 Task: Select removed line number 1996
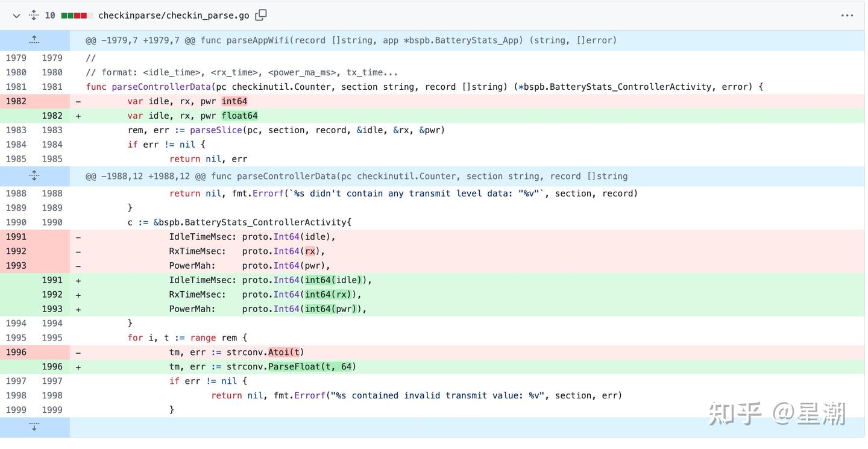click(x=16, y=352)
